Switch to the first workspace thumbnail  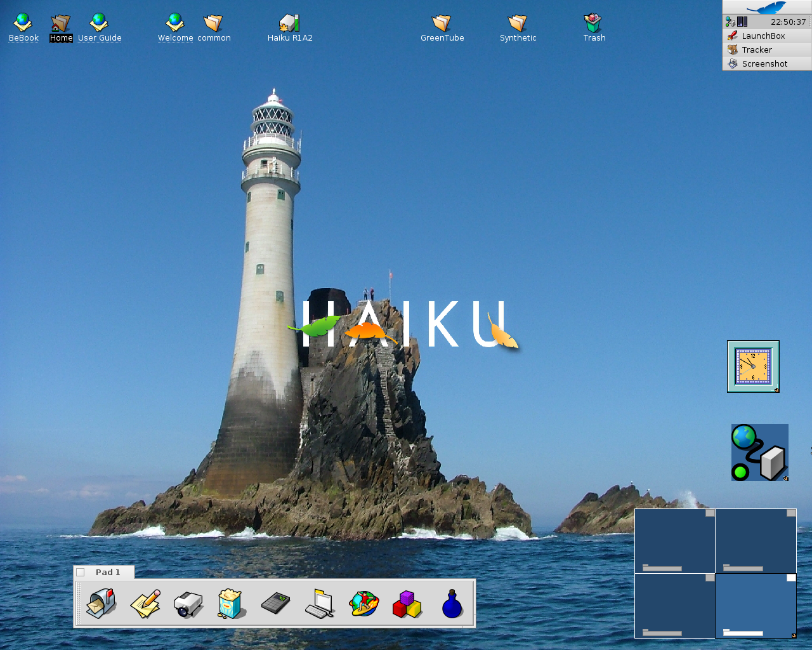675,541
